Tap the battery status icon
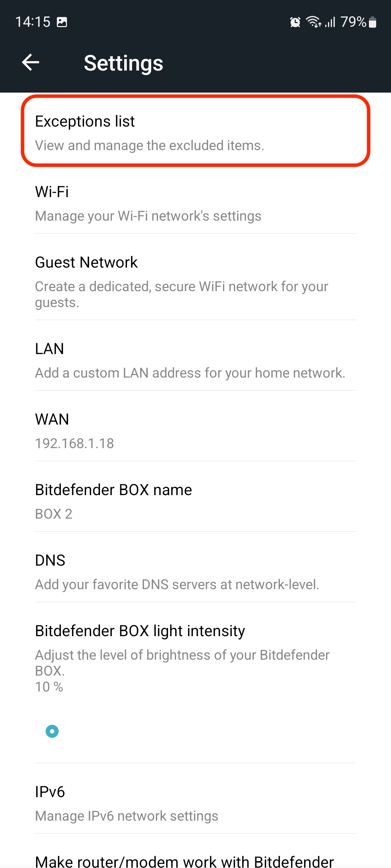 coord(373,22)
